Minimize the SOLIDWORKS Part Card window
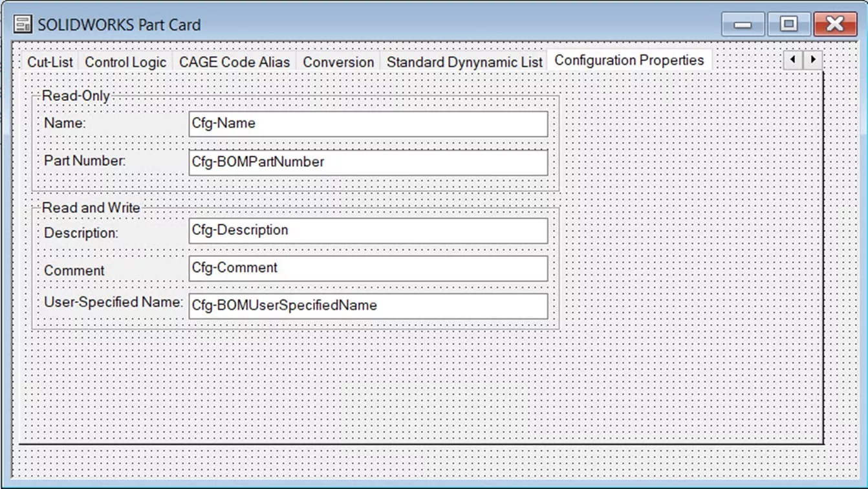The height and width of the screenshot is (489, 868). coord(743,25)
